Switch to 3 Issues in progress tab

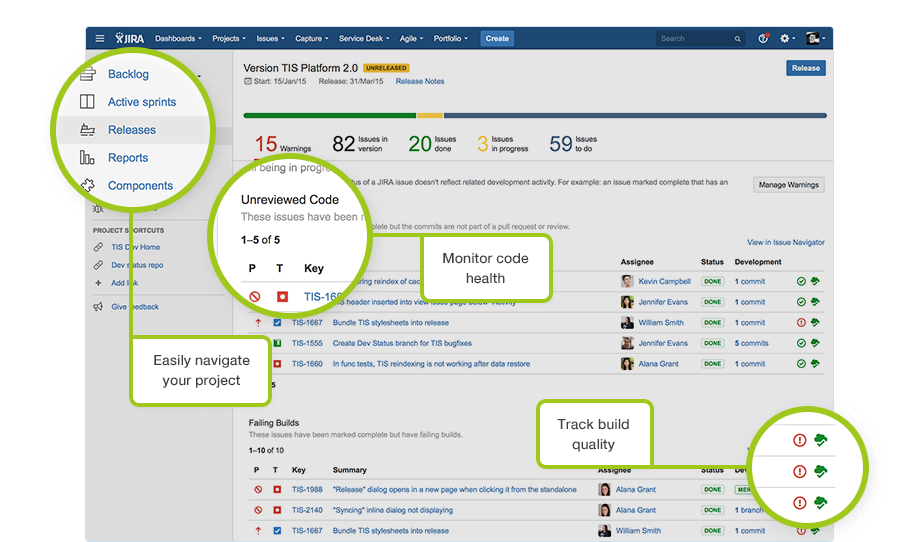click(x=503, y=144)
